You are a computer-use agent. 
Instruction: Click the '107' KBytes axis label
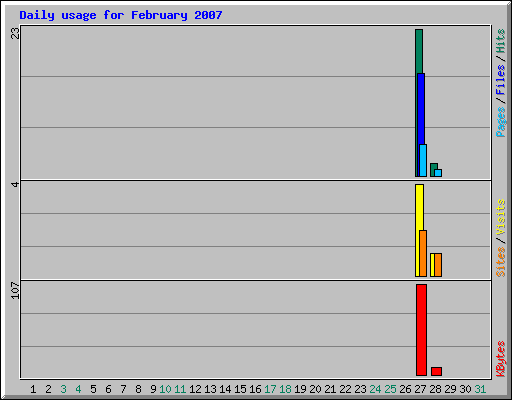15,290
